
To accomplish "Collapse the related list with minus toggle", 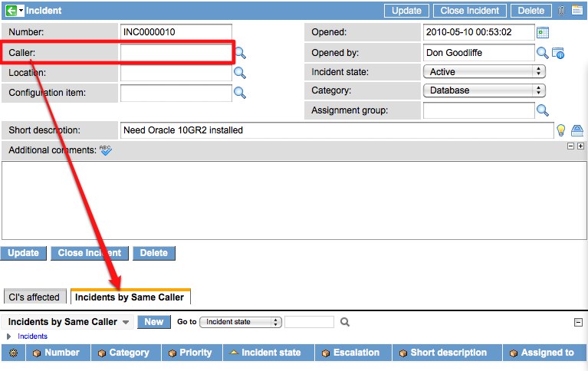I will (x=577, y=323).
